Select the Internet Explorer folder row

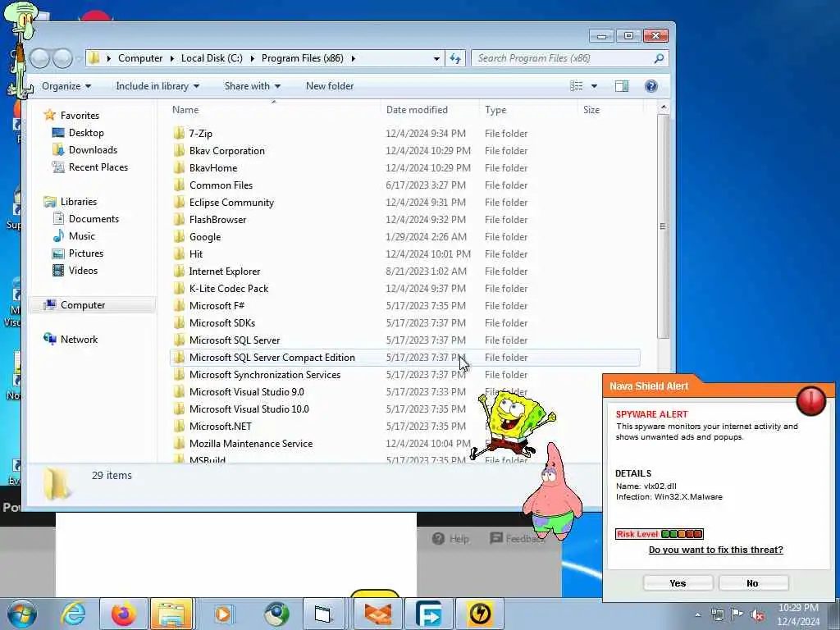[x=404, y=271]
